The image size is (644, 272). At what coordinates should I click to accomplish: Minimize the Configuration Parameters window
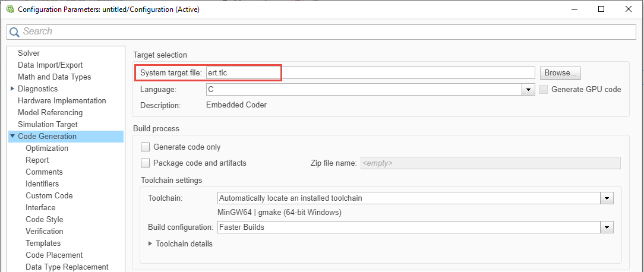tap(574, 9)
